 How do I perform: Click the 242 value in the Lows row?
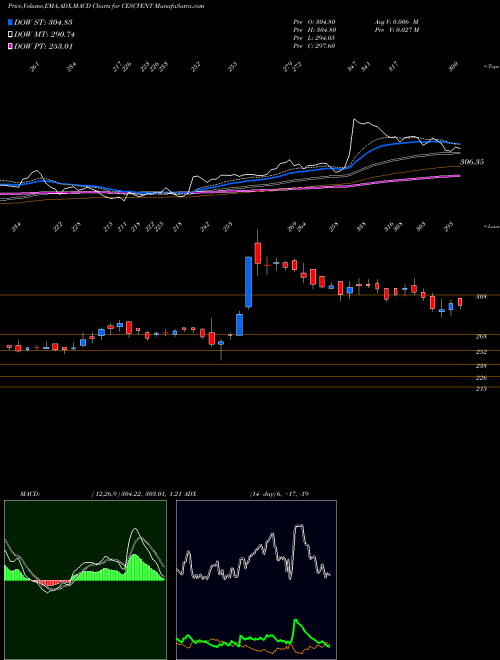click(205, 227)
